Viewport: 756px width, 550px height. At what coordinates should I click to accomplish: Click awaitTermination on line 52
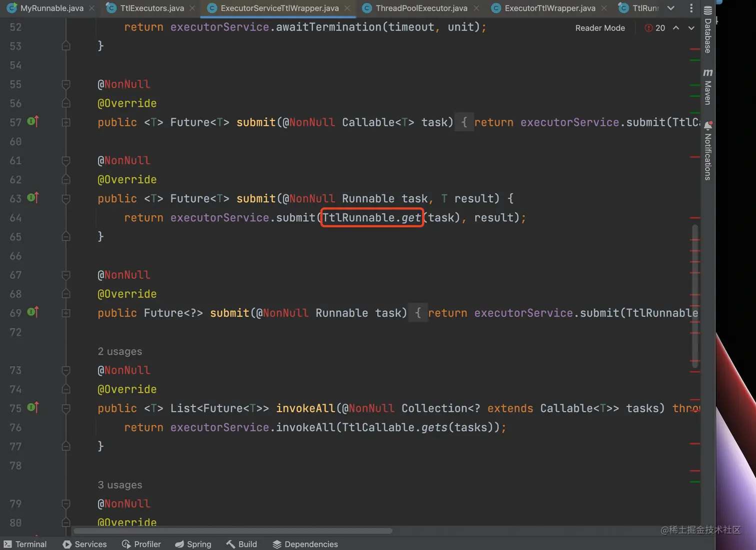(x=328, y=27)
